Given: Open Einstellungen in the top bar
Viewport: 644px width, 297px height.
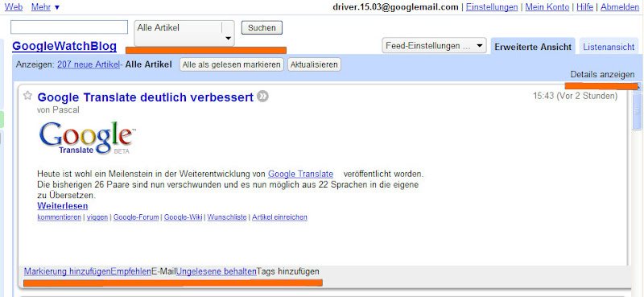Looking at the screenshot, I should click(492, 7).
